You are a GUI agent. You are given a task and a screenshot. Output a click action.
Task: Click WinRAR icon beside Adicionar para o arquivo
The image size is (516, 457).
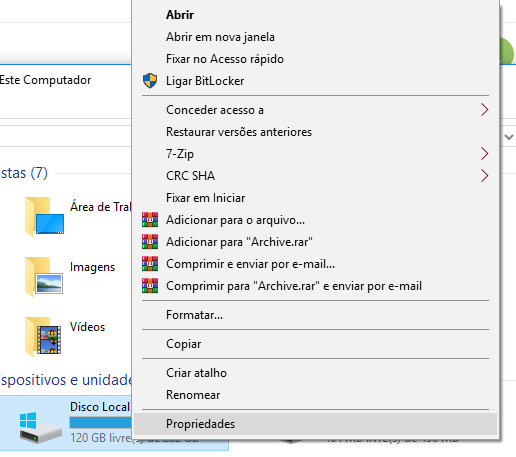pyautogui.click(x=150, y=220)
